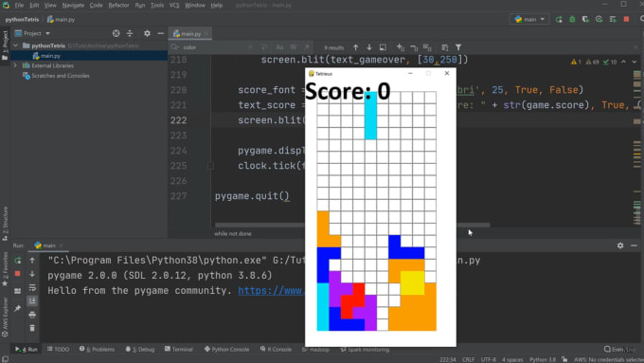Rerun icon in the Run tool window

click(18, 261)
